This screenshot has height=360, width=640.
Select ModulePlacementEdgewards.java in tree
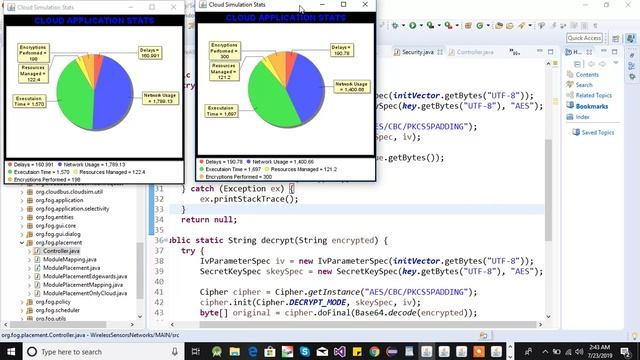[85, 276]
